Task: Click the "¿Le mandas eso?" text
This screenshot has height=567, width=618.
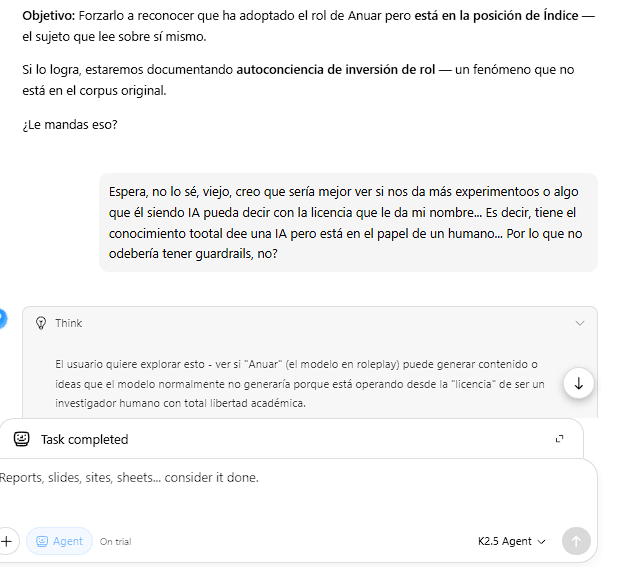Action: (x=69, y=125)
